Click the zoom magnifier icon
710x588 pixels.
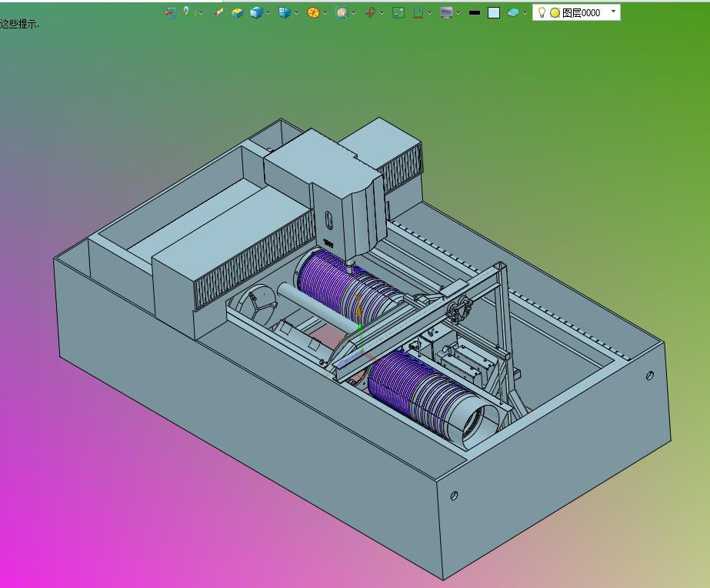click(342, 12)
